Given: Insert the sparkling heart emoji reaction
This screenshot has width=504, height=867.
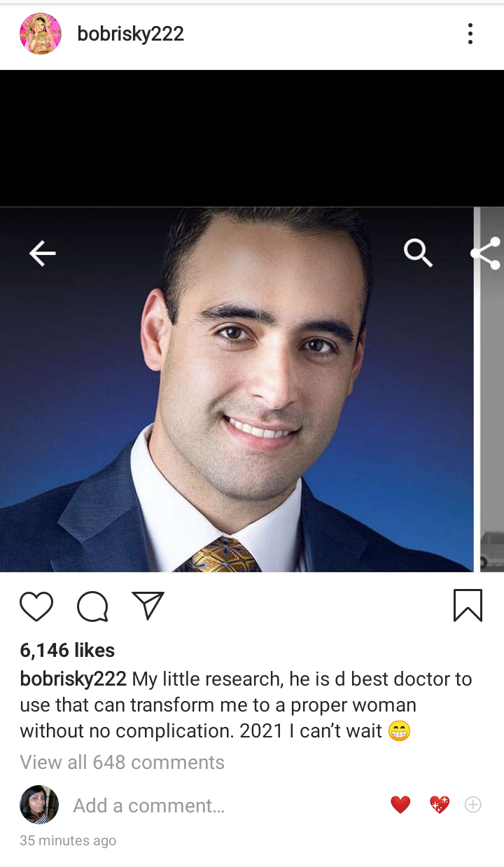Looking at the screenshot, I should [x=440, y=805].
